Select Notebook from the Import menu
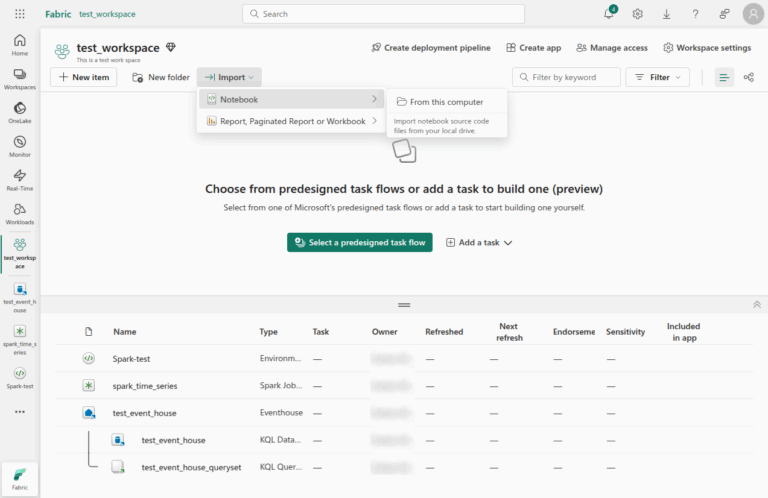Viewport: 768px width, 498px height. (239, 99)
